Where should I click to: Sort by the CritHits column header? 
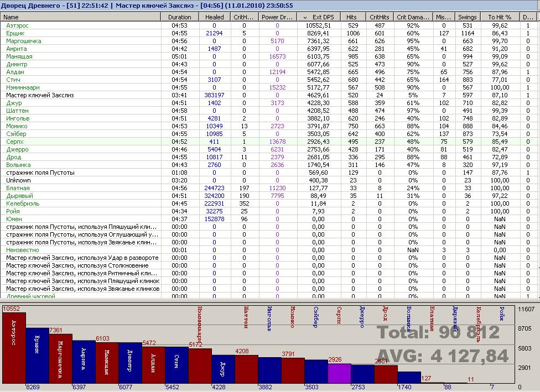click(379, 17)
